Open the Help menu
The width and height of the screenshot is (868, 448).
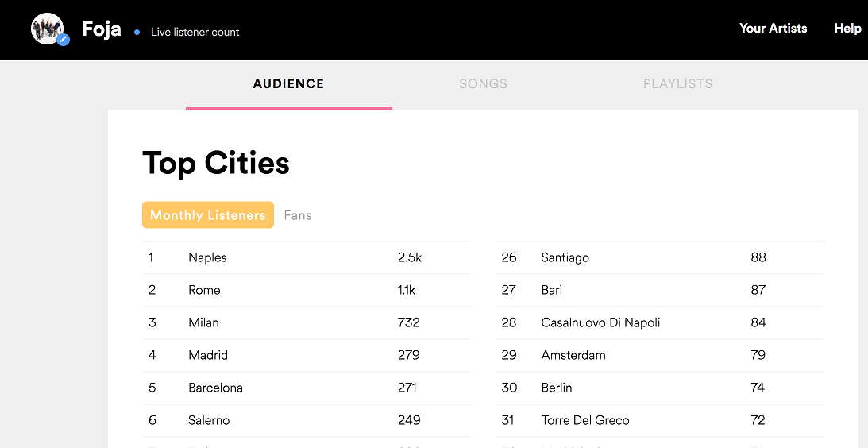[847, 29]
